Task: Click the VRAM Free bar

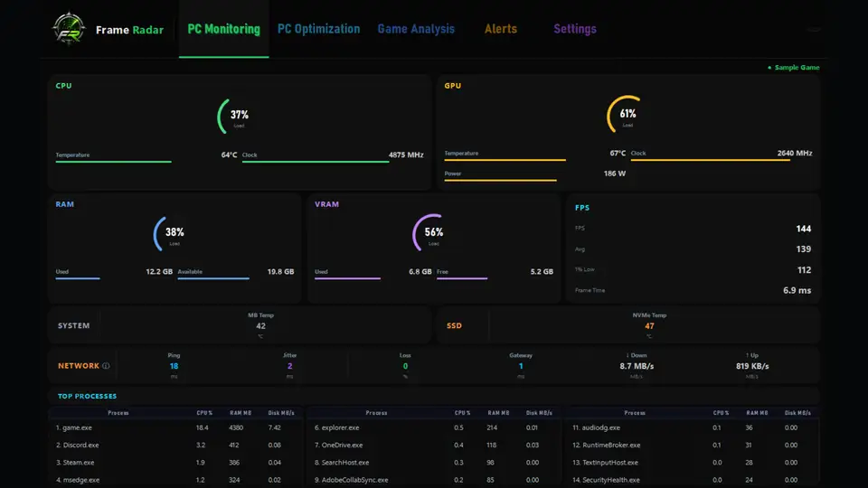Action: pyautogui.click(x=462, y=278)
